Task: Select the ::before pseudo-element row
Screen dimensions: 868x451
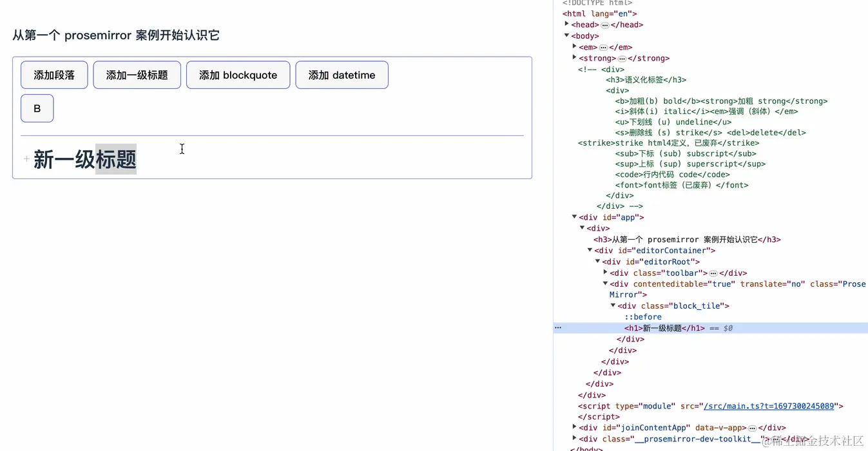Action: pos(643,317)
